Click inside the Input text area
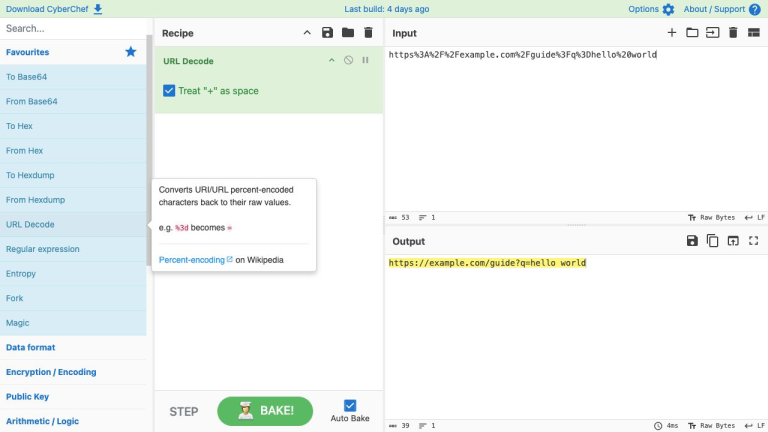Image resolution: width=768 pixels, height=432 pixels. 576,130
